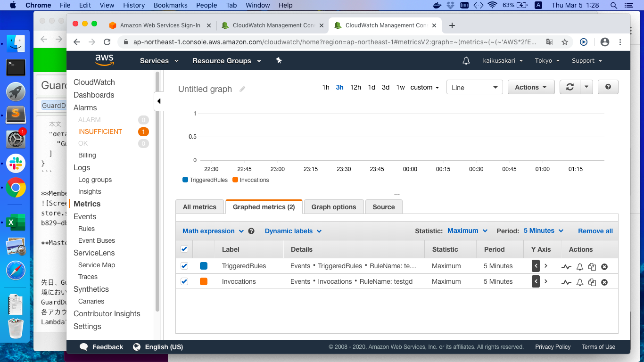Open the custom time range dropdown
Image resolution: width=644 pixels, height=362 pixels.
(425, 88)
